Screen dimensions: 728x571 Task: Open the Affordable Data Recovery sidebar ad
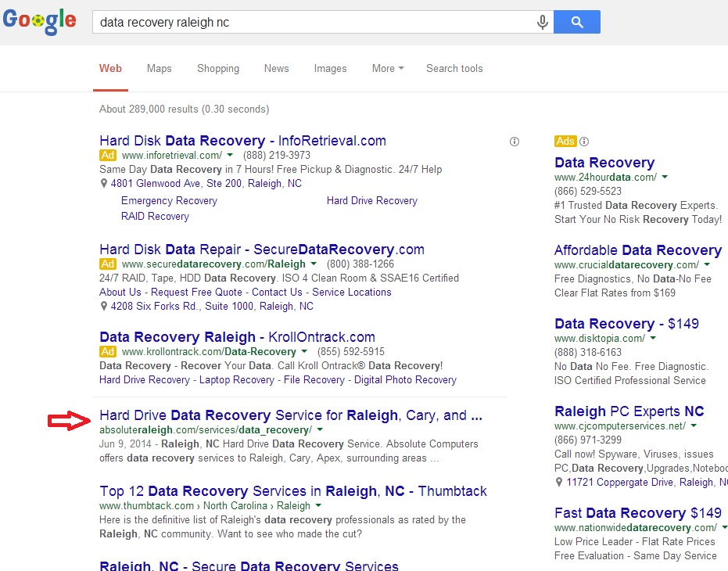tap(638, 250)
